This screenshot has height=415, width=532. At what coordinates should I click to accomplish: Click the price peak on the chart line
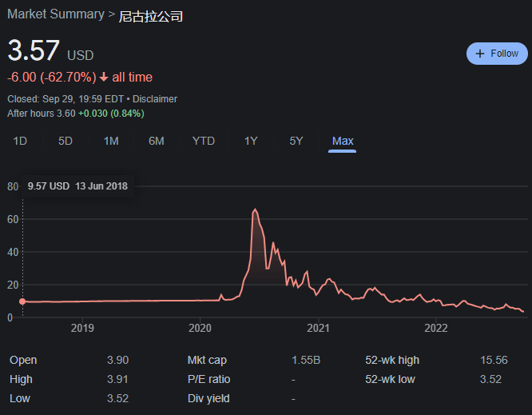pos(255,209)
